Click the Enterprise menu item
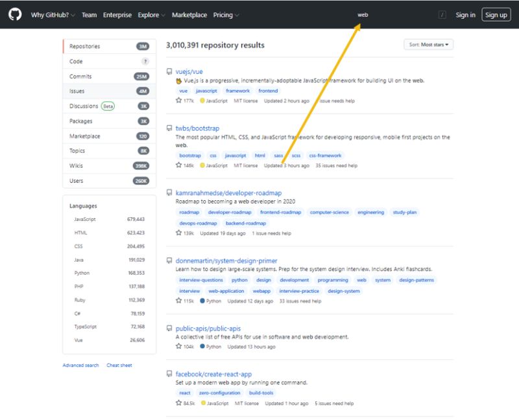The image size is (519, 420). click(x=117, y=14)
